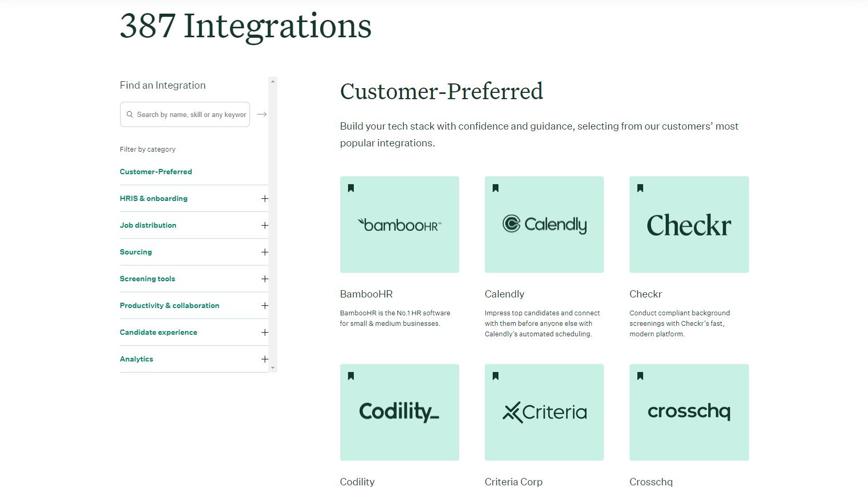
Task: Expand HRIS & onboarding plus icon
Action: point(265,198)
